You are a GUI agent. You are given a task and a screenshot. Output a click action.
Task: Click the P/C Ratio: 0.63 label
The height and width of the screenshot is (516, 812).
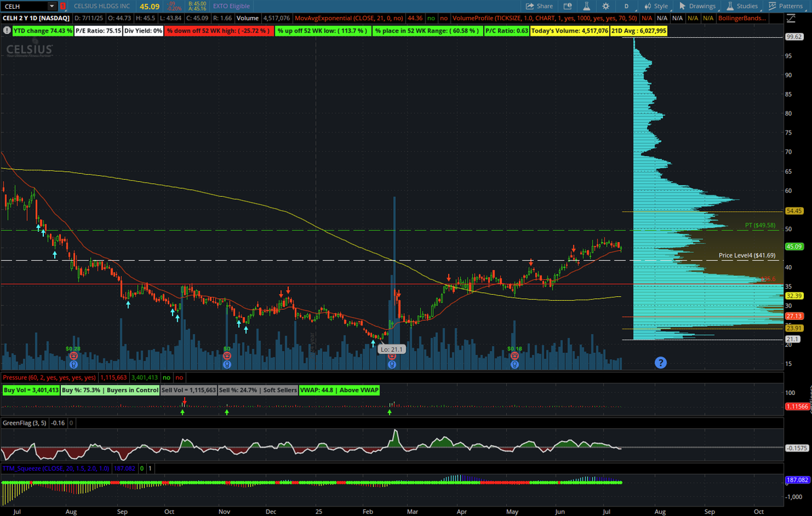pos(506,30)
